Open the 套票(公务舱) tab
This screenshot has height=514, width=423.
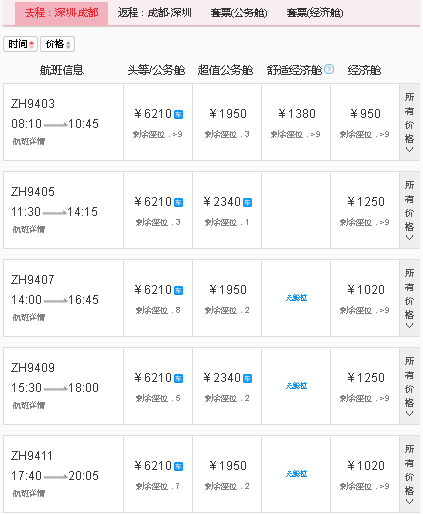point(239,13)
